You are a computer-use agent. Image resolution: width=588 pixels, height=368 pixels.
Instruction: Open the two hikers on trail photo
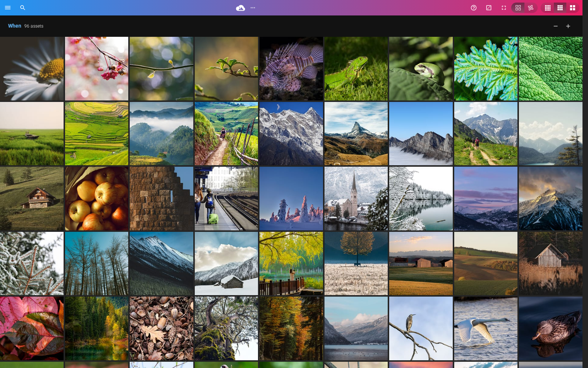486,134
